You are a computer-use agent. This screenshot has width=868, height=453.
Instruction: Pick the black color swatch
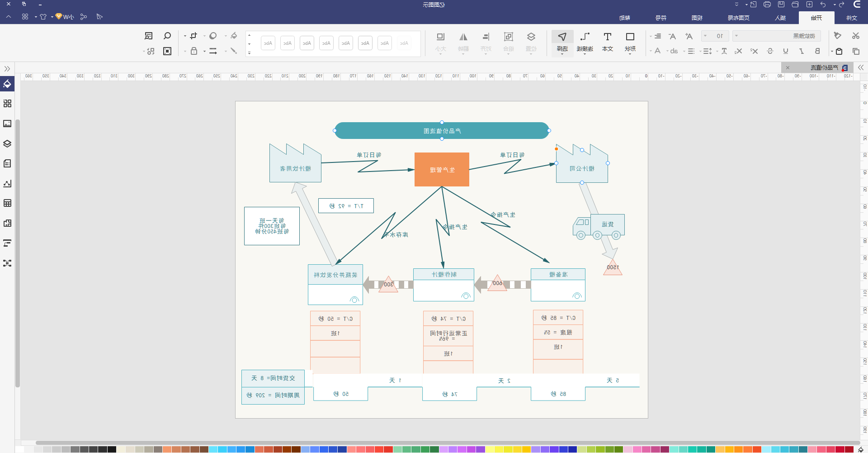point(112,449)
